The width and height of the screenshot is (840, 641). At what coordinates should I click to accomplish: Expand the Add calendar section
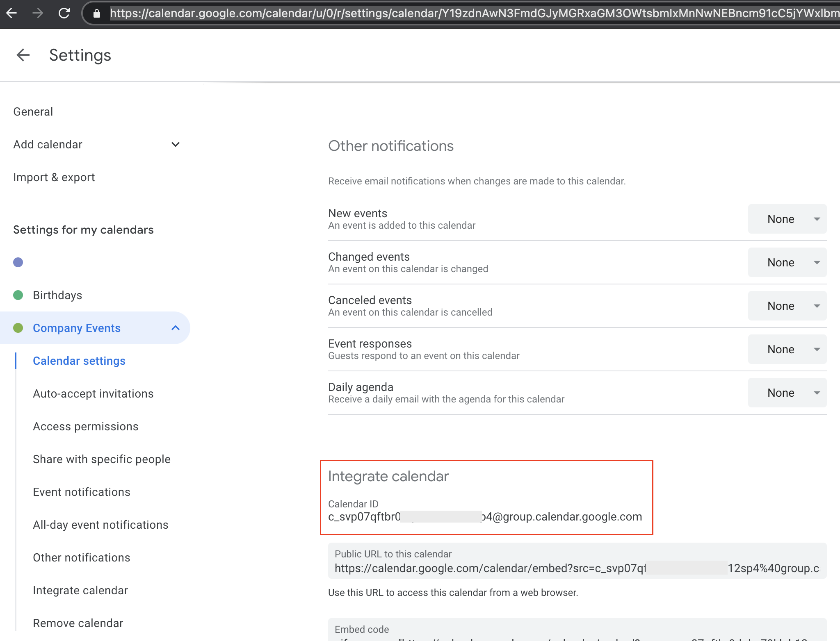click(x=176, y=144)
